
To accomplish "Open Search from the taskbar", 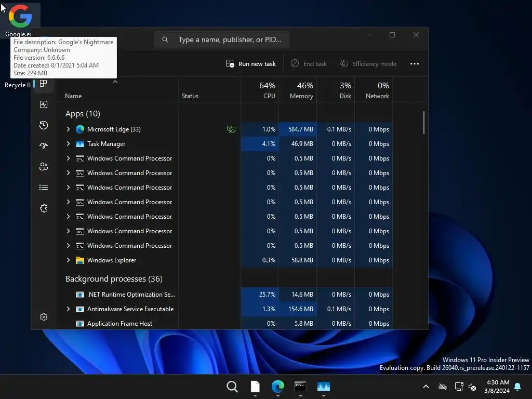I will 232,387.
